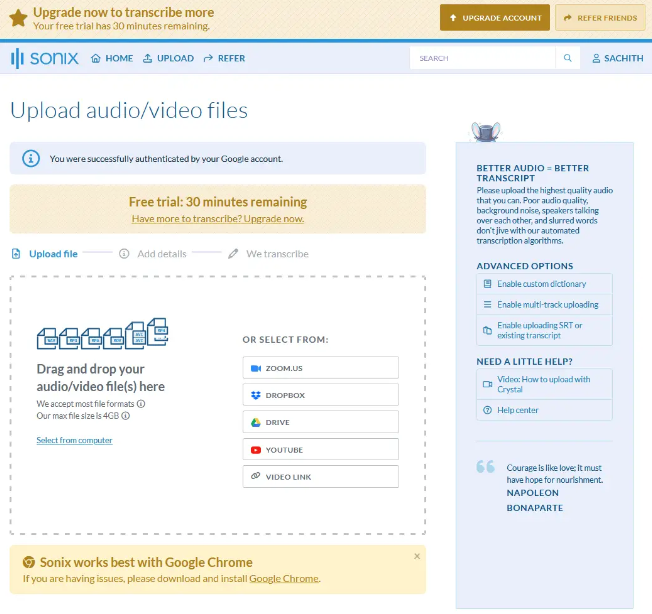This screenshot has height=614, width=652.
Task: Click the 'NAPOLEON BONAPARTE' quote attribution
Action: 535,500
